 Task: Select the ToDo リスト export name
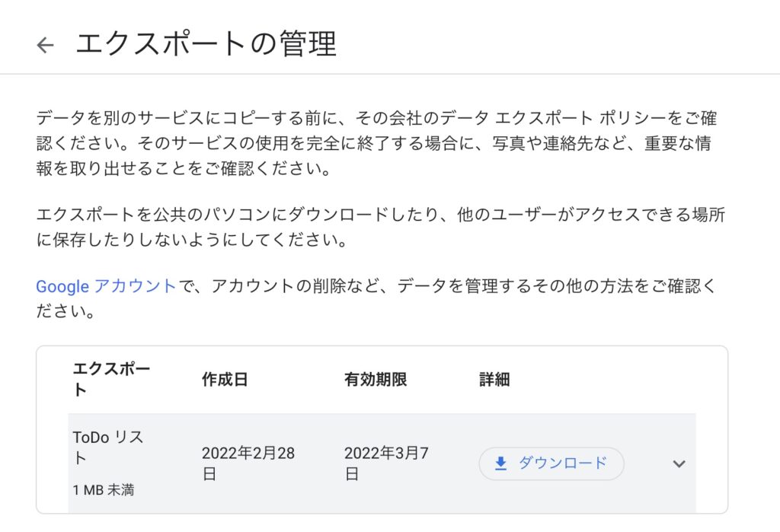(x=107, y=448)
